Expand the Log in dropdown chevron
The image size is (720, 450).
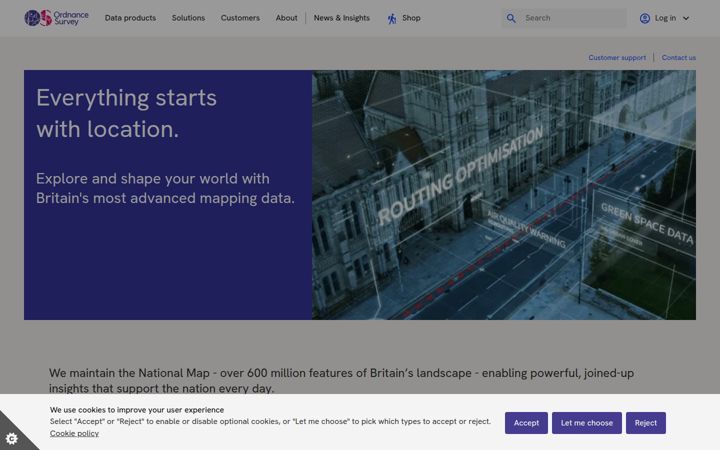coord(686,18)
